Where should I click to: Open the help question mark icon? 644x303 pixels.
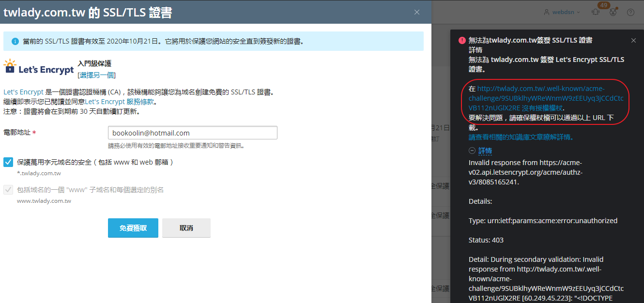pos(630,12)
